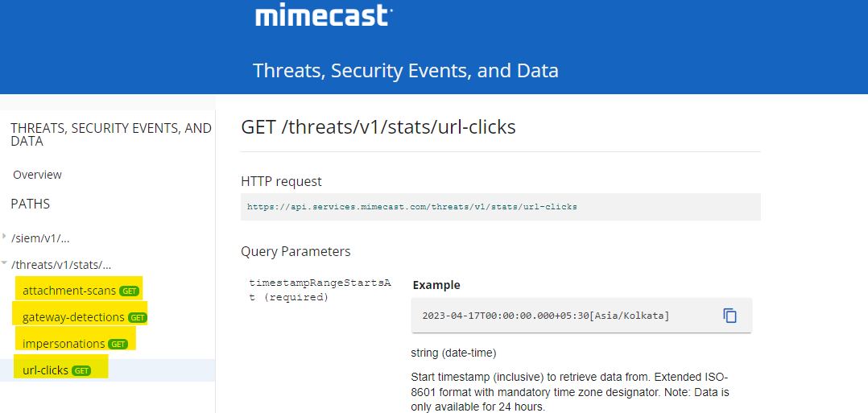This screenshot has width=868, height=413.
Task: Open the /siem/v1/... path group
Action: click(x=40, y=238)
